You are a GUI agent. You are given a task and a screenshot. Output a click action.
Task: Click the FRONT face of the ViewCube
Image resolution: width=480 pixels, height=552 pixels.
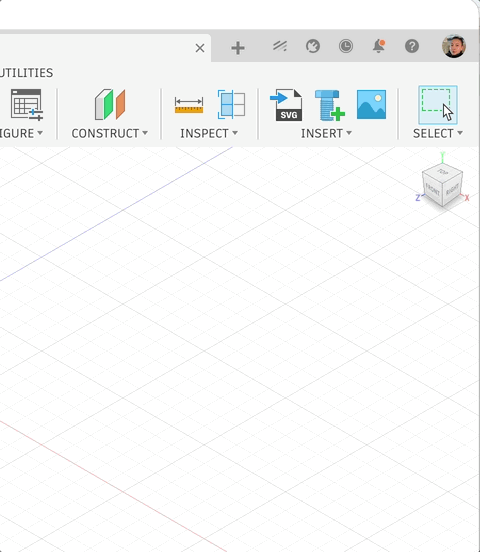click(432, 190)
